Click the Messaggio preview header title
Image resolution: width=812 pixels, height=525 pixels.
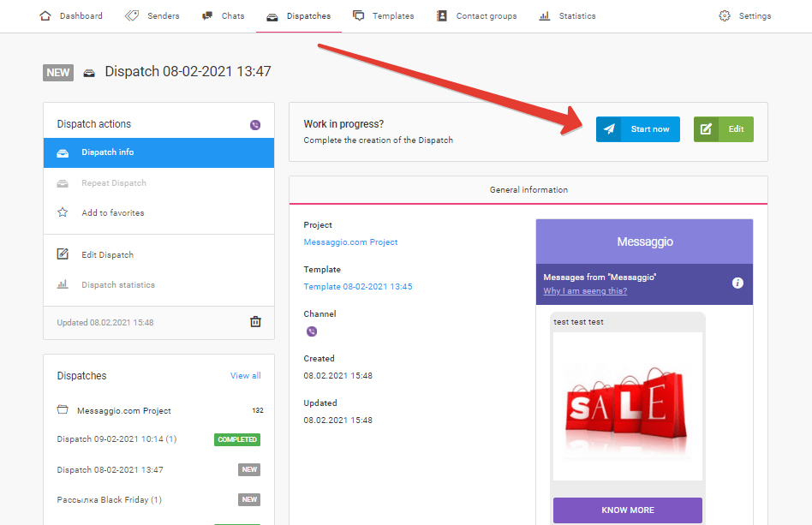pos(645,242)
